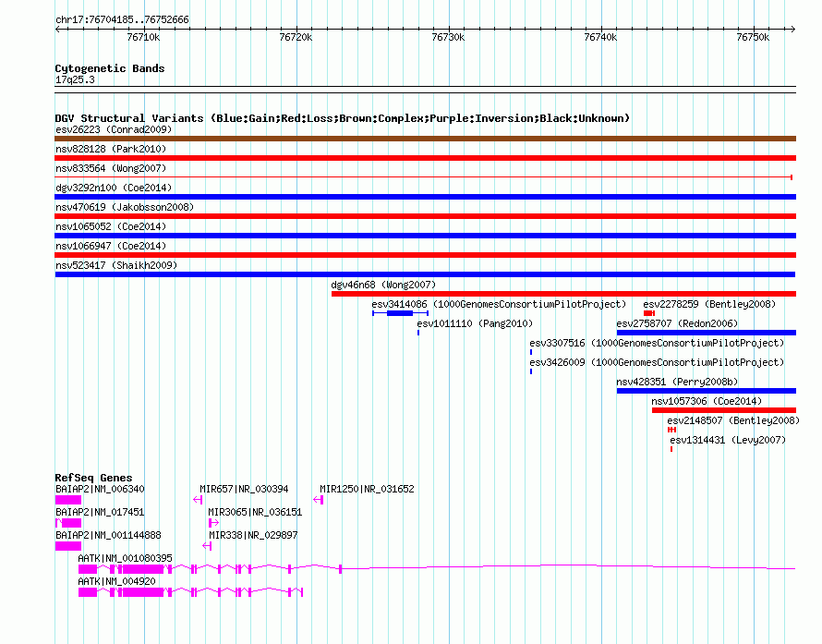The width and height of the screenshot is (822, 644).
Task: Click the BAIAP2 NM_006340 gene block
Action: coord(68,500)
